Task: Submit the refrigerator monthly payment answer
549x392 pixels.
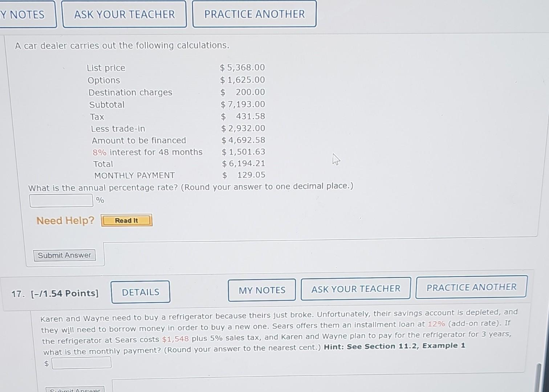Action: pos(75,389)
